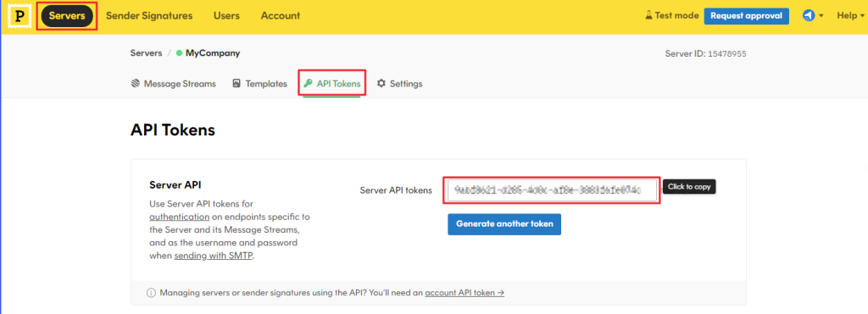Switch to the Message Streams tab
868x314 pixels.
coord(173,84)
